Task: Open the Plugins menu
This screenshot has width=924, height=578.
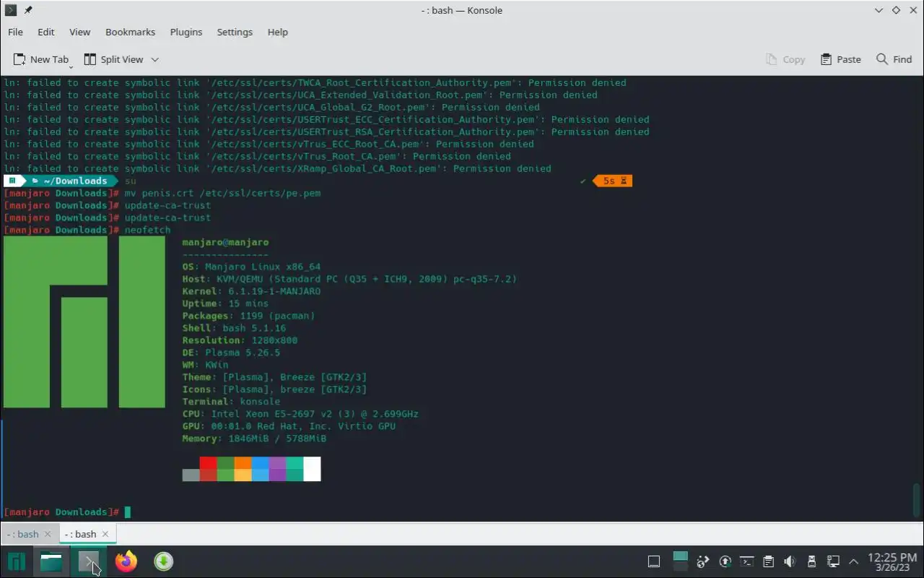Action: (186, 32)
